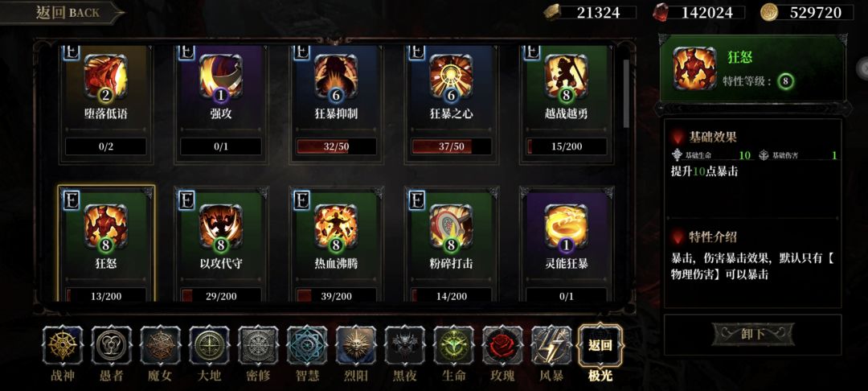Select the 烈阳 sun category tab

coord(356,346)
